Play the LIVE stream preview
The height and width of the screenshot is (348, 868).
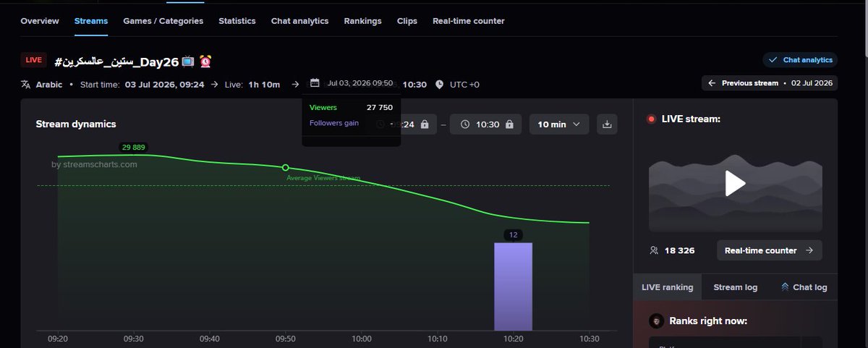point(736,184)
